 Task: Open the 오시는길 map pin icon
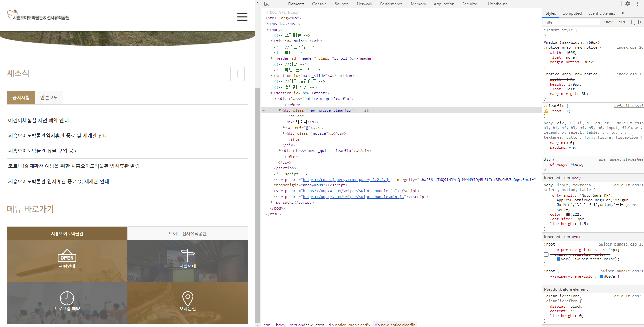[x=187, y=298]
